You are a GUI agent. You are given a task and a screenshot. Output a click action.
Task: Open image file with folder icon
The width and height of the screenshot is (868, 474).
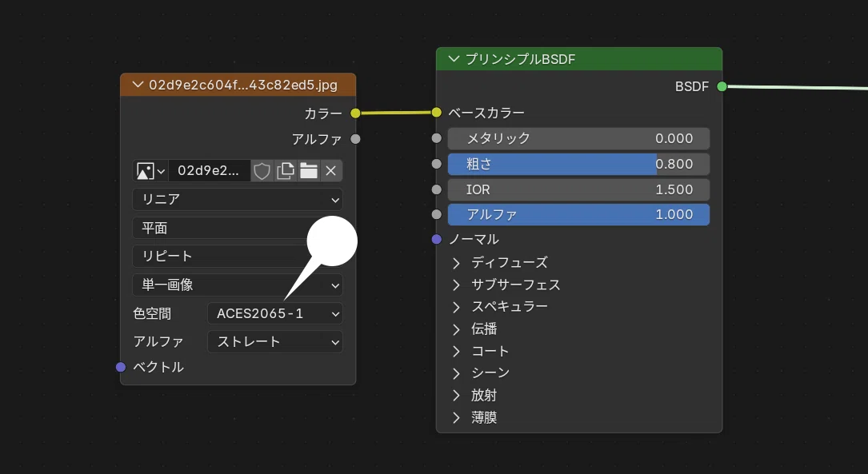click(x=308, y=171)
